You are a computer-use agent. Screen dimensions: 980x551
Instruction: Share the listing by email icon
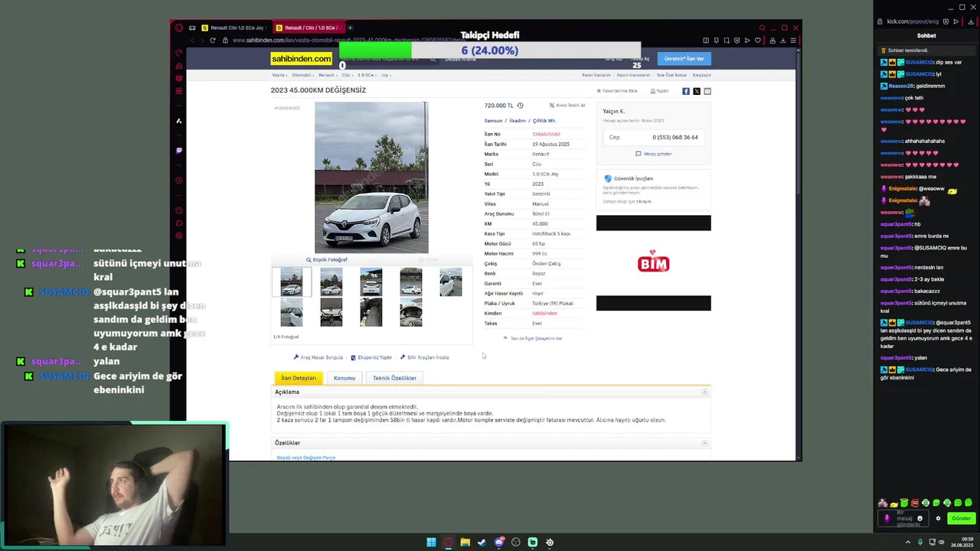coord(707,91)
